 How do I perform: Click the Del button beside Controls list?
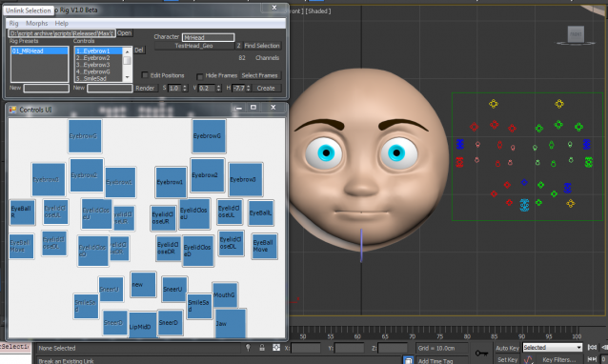(x=139, y=50)
